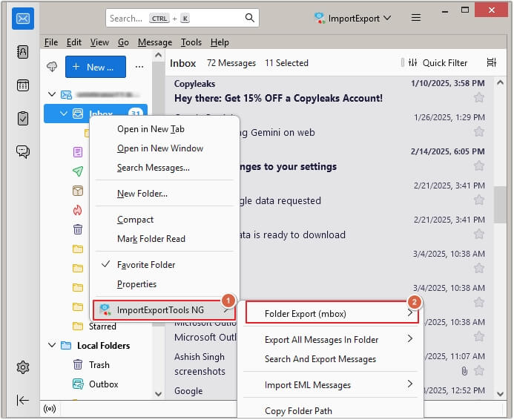Image resolution: width=514 pixels, height=420 pixels.
Task: Star the Copyleaks message
Action: pos(479,97)
